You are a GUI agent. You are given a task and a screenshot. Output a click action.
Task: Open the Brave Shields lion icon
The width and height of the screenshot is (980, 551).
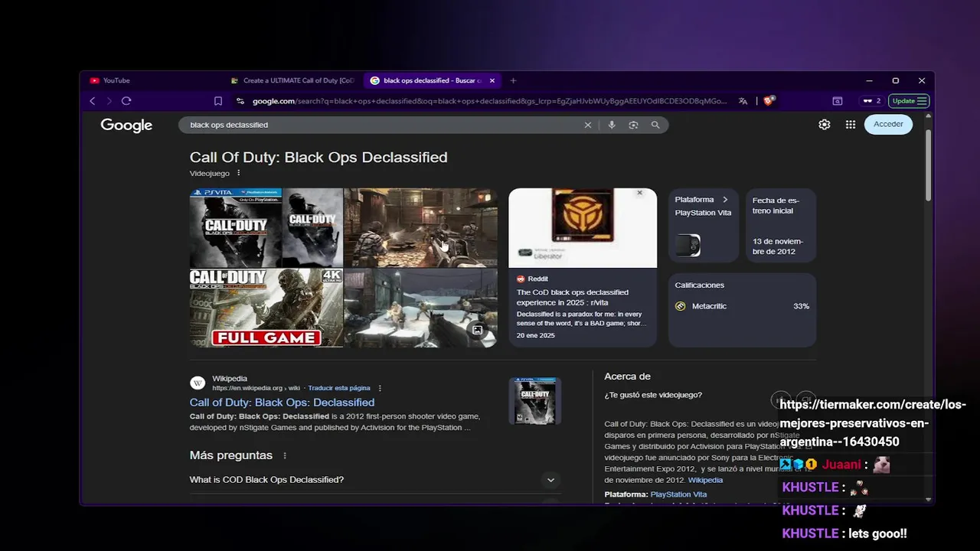tap(769, 100)
